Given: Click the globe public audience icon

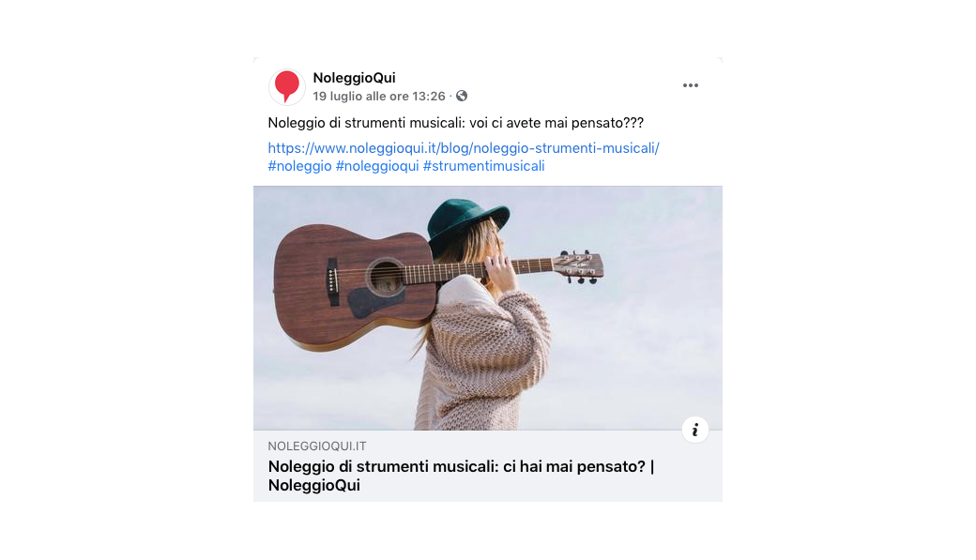Looking at the screenshot, I should 462,96.
